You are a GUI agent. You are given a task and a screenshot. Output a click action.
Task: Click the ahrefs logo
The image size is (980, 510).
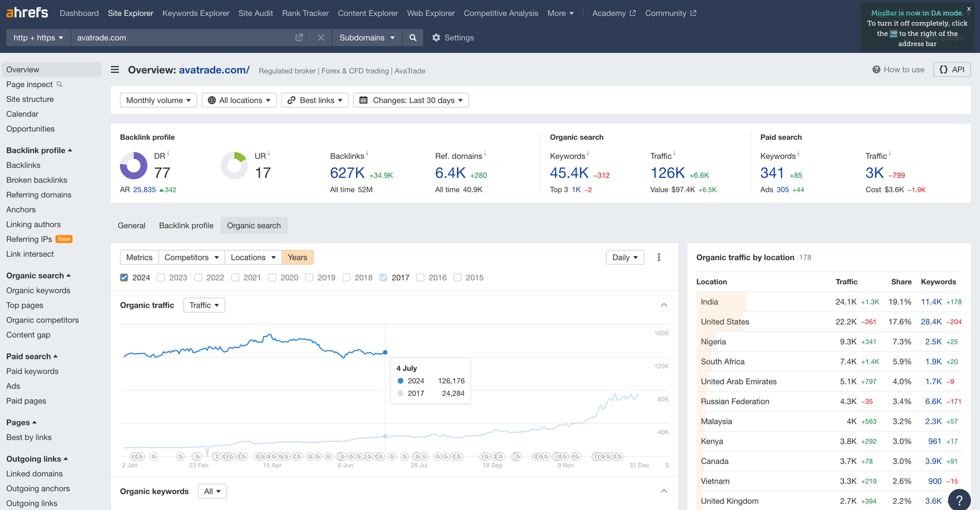[27, 13]
